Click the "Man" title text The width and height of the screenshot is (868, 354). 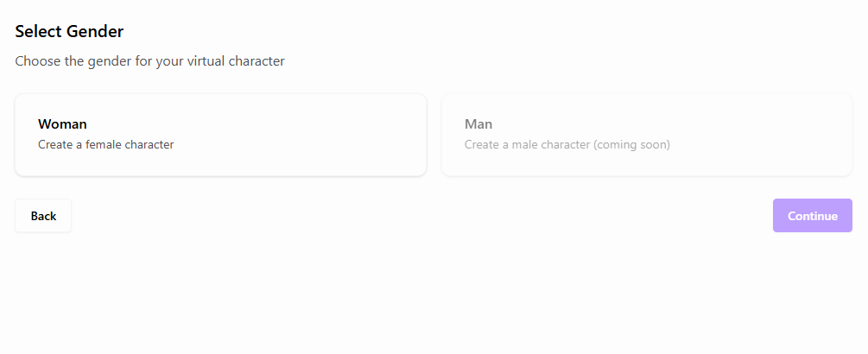(478, 124)
